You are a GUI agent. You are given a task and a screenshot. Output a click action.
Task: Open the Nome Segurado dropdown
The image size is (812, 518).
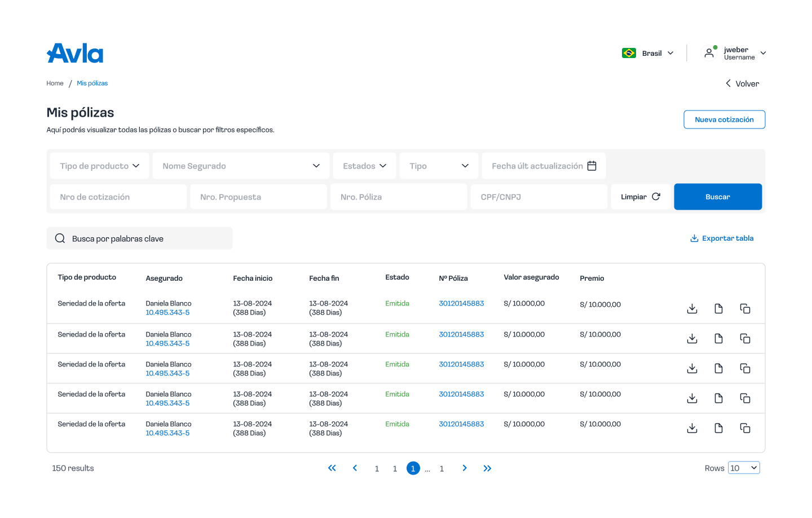[241, 166]
